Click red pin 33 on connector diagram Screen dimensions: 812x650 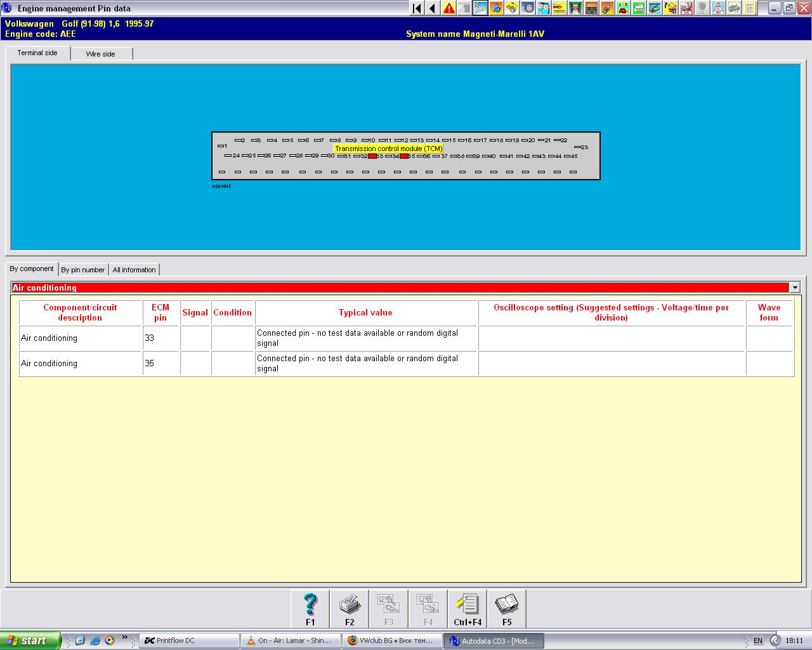372,156
